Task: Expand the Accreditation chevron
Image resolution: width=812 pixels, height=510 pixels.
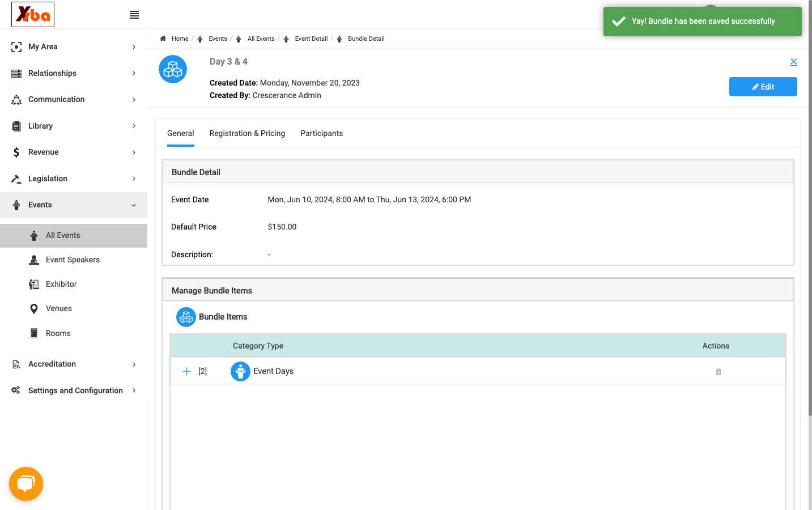Action: pos(134,364)
